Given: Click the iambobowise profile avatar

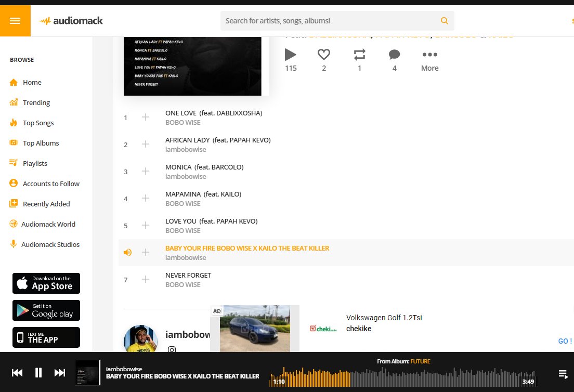Looking at the screenshot, I should click(140, 339).
